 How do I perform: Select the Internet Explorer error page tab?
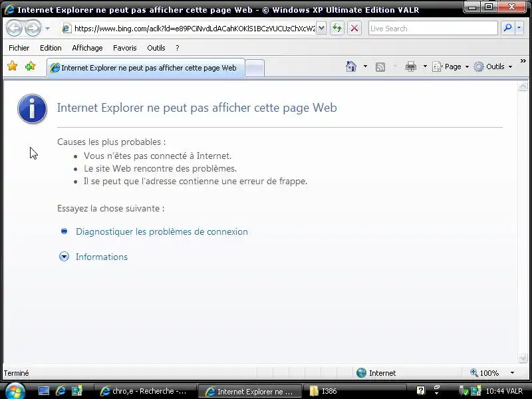(146, 68)
